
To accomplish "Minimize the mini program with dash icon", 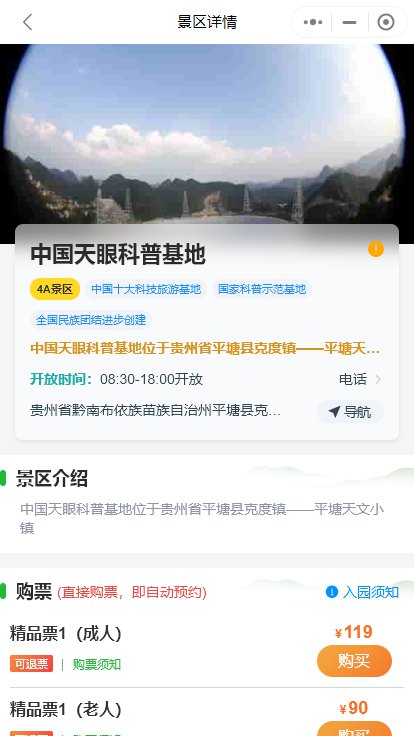I will point(349,22).
